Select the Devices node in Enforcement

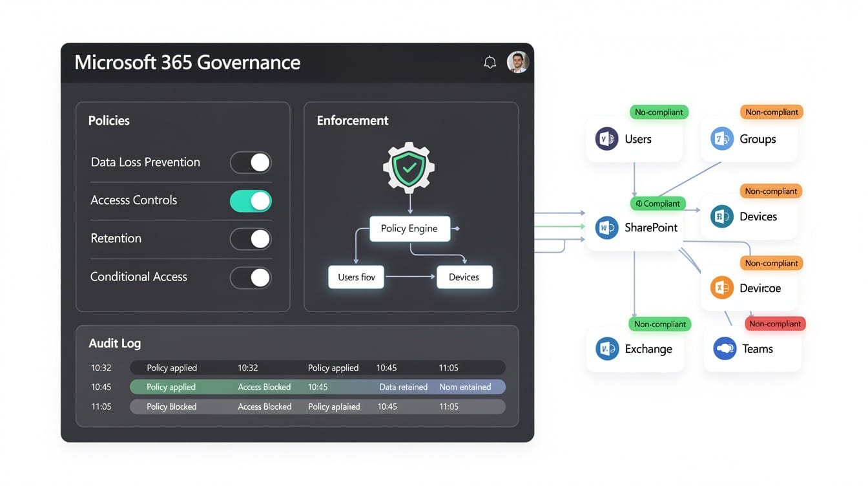pos(464,277)
